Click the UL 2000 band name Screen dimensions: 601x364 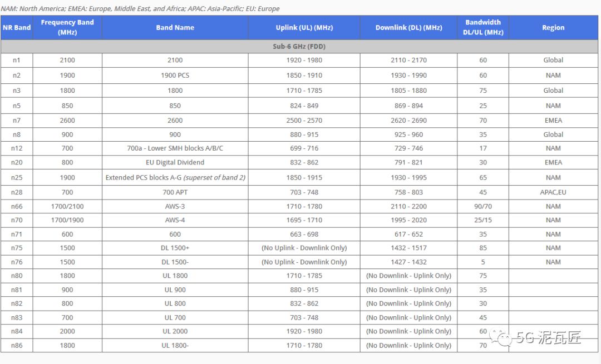point(175,331)
